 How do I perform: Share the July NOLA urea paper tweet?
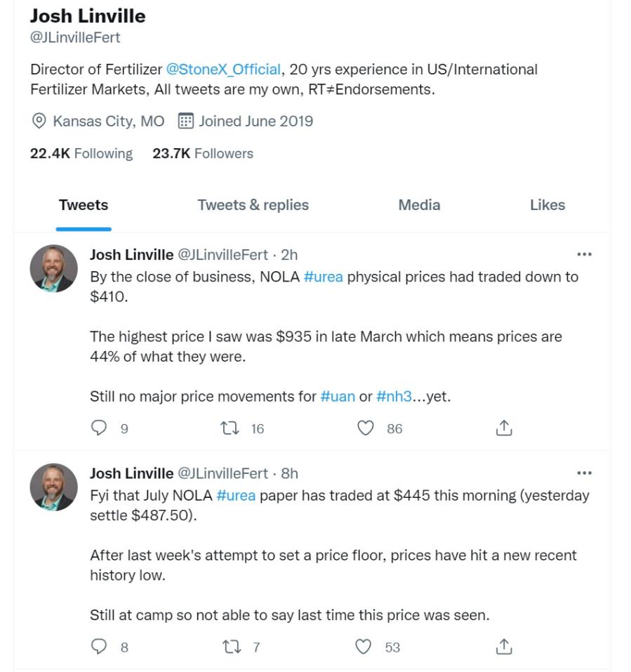[x=504, y=647]
